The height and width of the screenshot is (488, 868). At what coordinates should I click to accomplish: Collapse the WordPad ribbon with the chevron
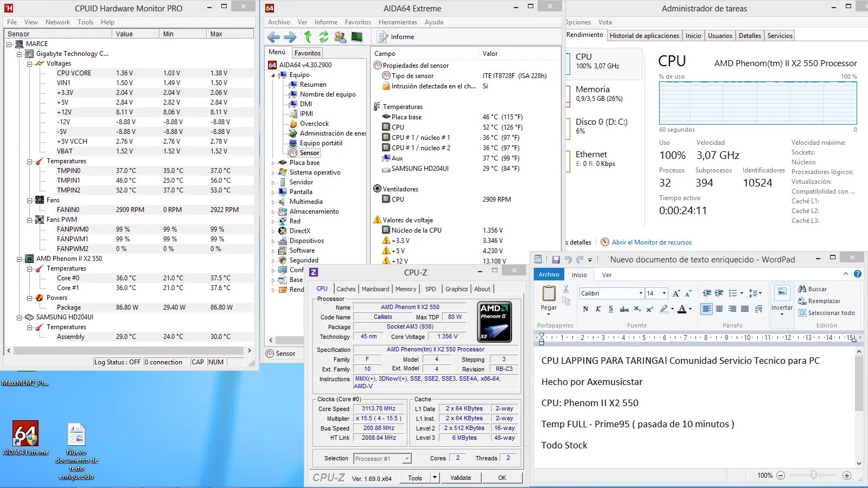pyautogui.click(x=846, y=274)
